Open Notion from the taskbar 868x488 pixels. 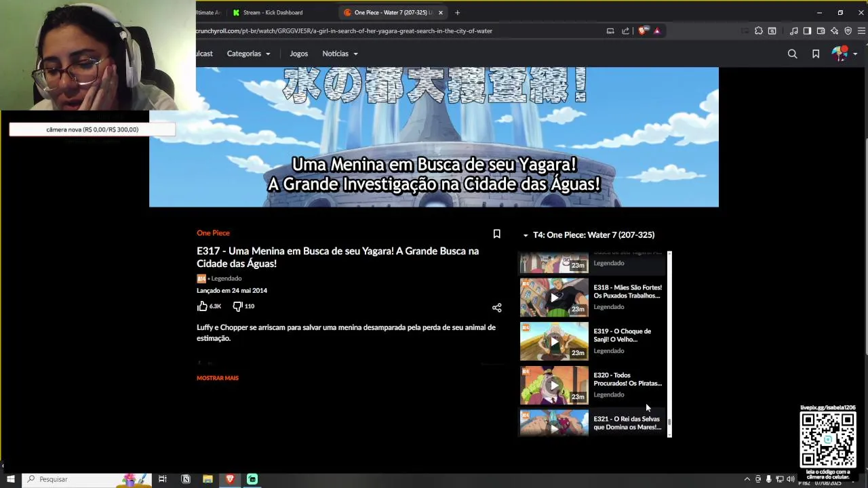186,479
